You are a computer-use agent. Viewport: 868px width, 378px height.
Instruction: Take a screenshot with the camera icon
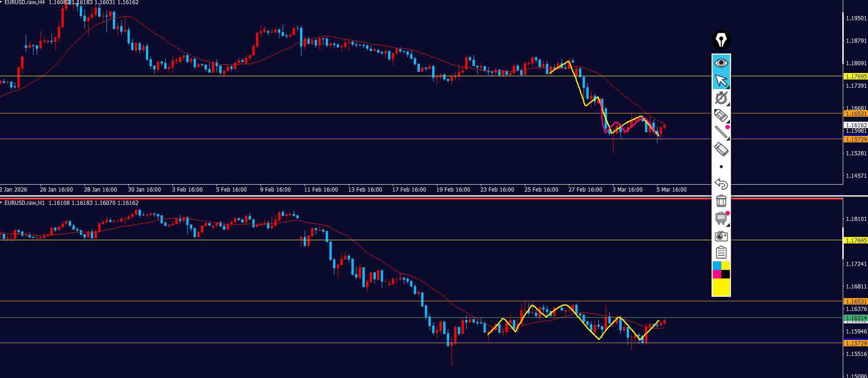721,236
